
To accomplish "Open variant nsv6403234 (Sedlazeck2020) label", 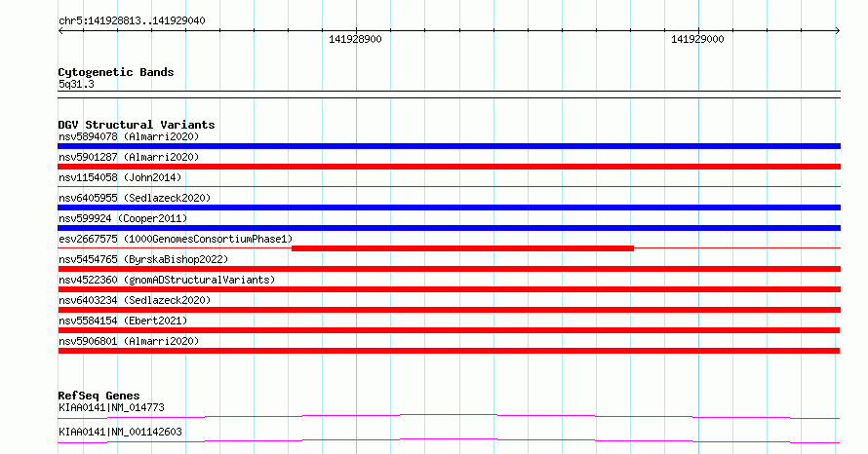I will click(x=135, y=300).
